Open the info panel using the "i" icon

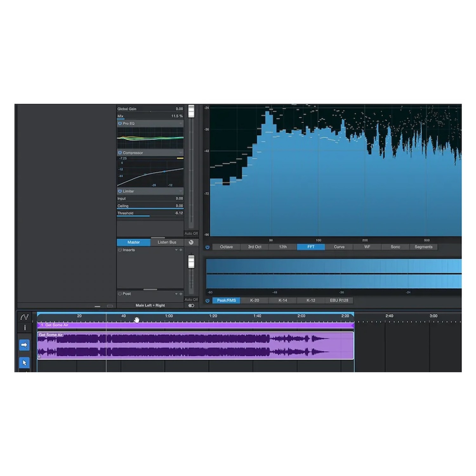click(x=25, y=327)
